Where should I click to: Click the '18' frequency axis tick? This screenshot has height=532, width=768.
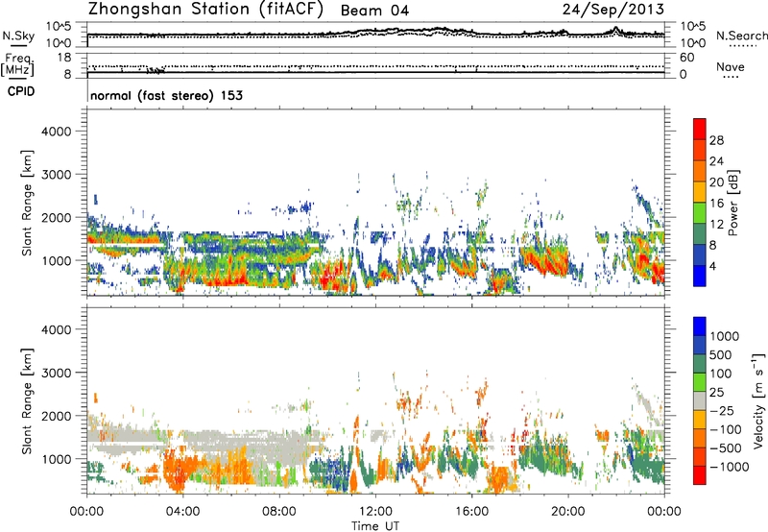tap(64, 58)
